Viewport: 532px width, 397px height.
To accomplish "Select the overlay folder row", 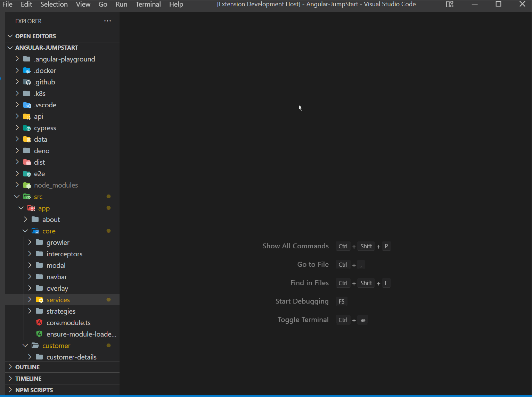I will tap(62, 288).
